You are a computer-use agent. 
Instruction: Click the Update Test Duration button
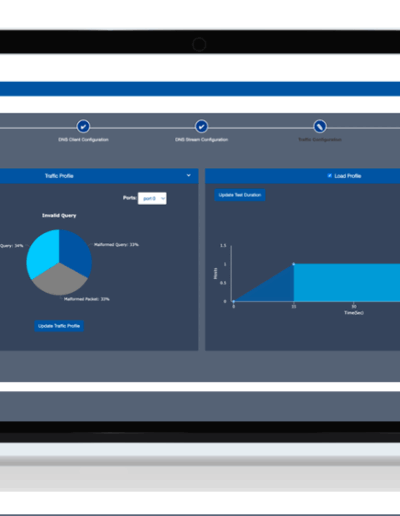240,195
